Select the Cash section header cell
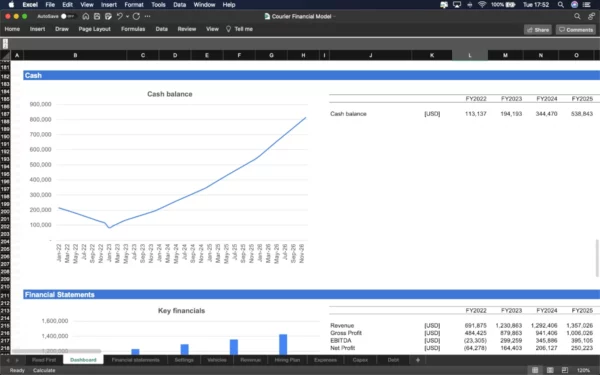This screenshot has height=375, width=600. click(75, 75)
